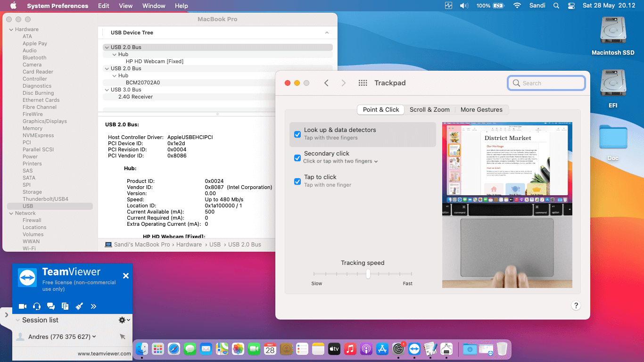Switch to the Scroll & Zoom tab

point(429,110)
